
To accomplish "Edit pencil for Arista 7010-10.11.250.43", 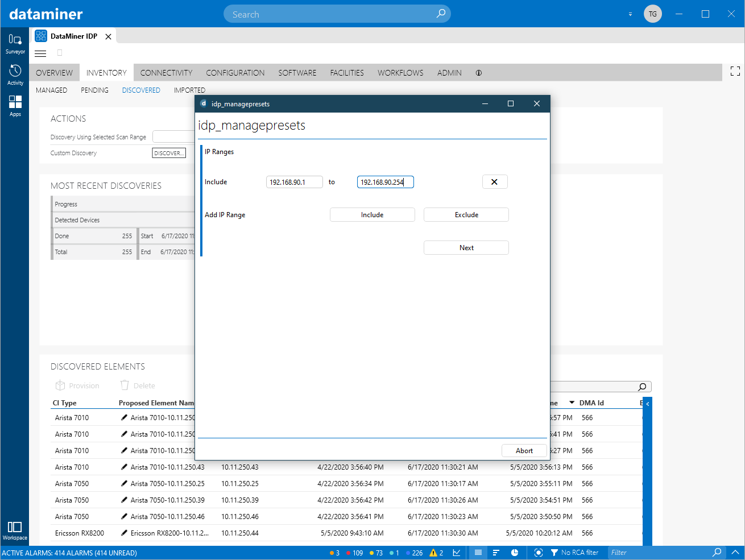I will pos(125,467).
